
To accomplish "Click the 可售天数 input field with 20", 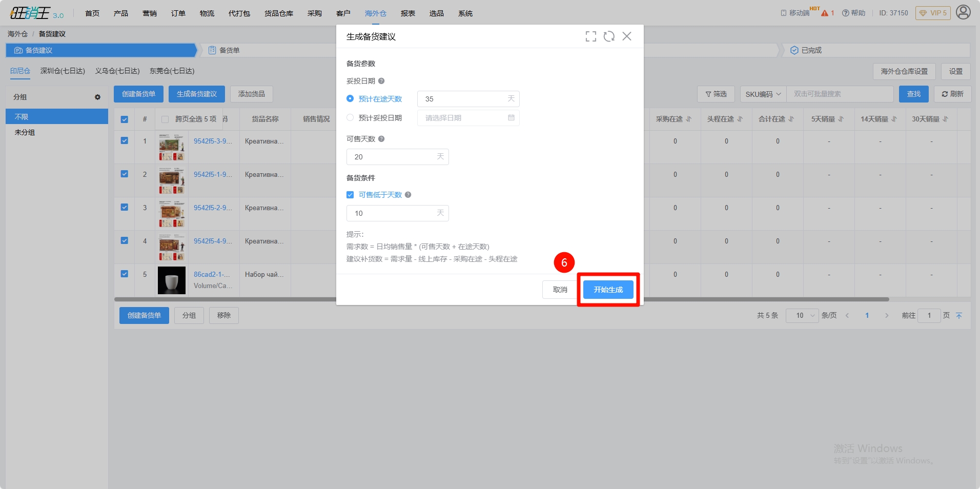I will click(393, 157).
